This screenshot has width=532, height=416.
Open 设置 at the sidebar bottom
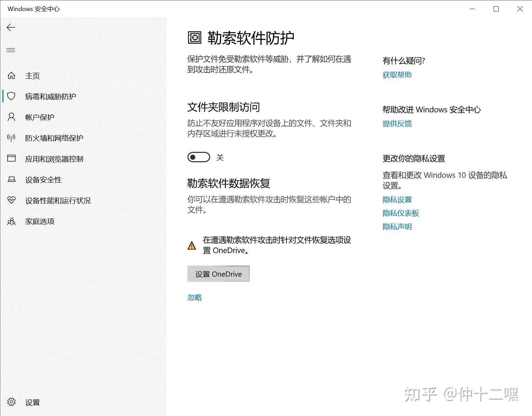point(33,402)
